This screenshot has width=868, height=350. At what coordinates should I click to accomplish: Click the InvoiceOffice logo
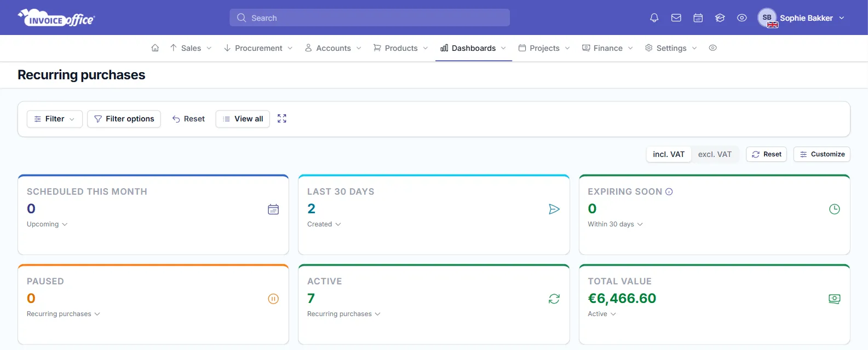point(56,18)
